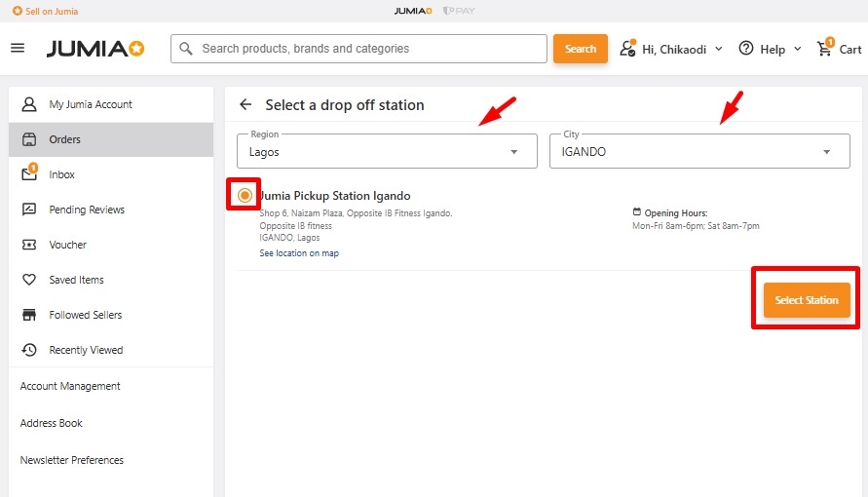Click the Recently Viewed clock icon
Viewport: 868px width, 497px height.
(x=29, y=350)
